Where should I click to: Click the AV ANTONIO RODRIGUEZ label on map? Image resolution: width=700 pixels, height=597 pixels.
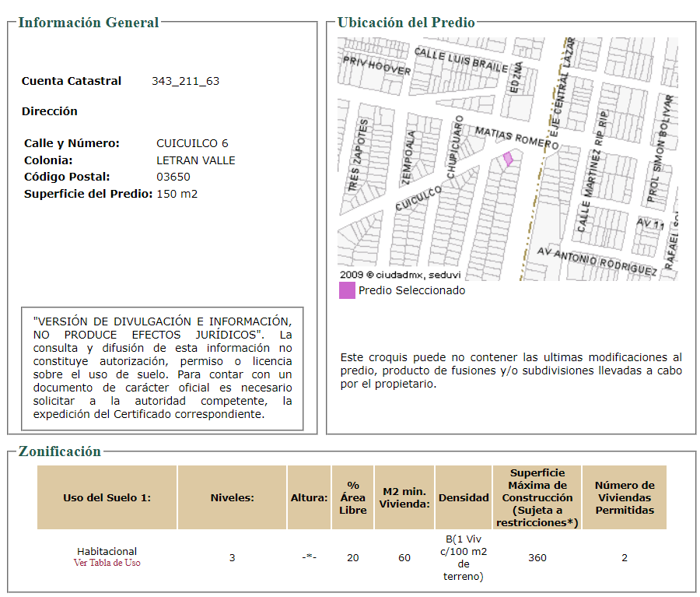point(597,262)
